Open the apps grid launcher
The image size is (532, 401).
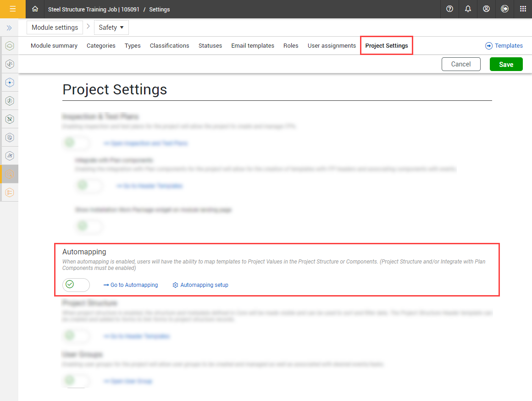pyautogui.click(x=523, y=9)
